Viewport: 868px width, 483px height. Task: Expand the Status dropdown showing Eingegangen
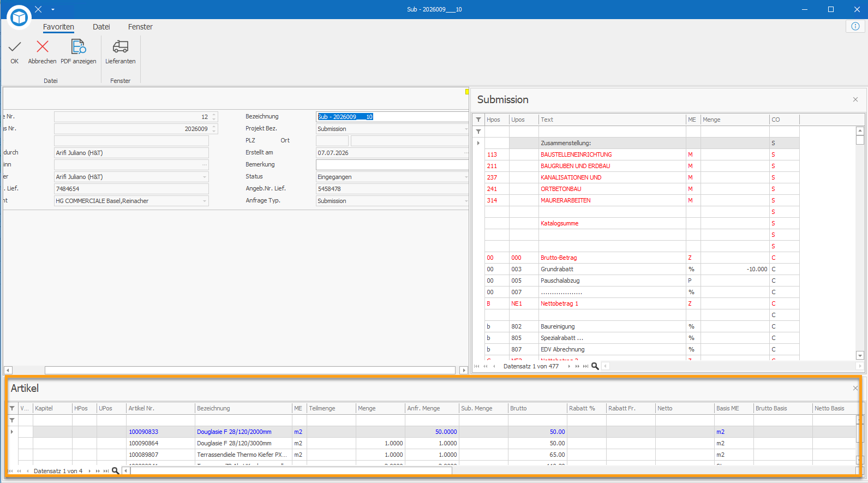tap(466, 177)
